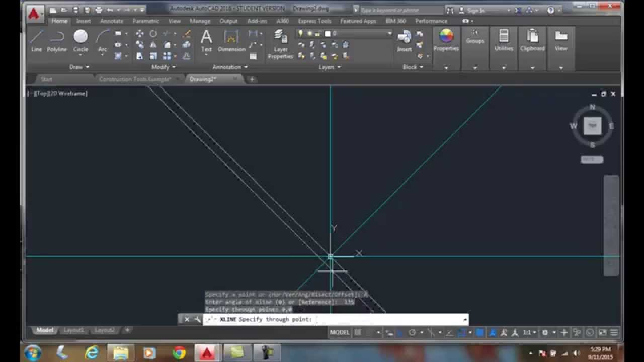This screenshot has height=362, width=644.
Task: Expand command line history arrow
Action: click(x=465, y=319)
